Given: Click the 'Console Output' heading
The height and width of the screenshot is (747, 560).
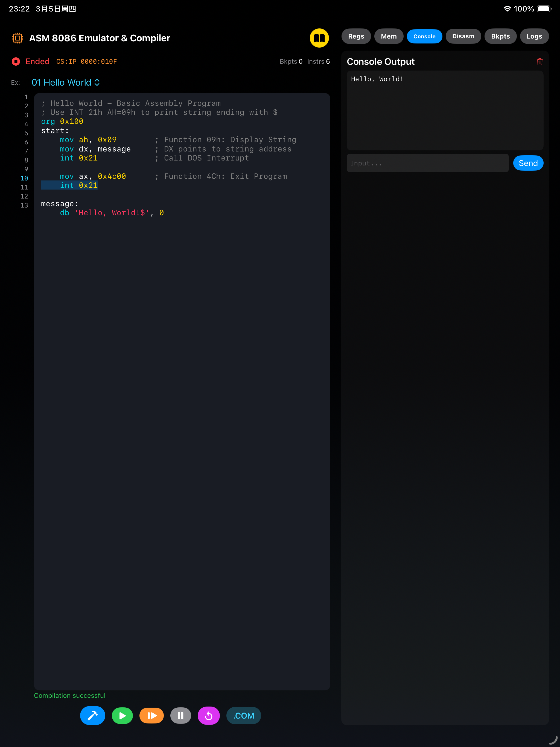Looking at the screenshot, I should coord(381,62).
